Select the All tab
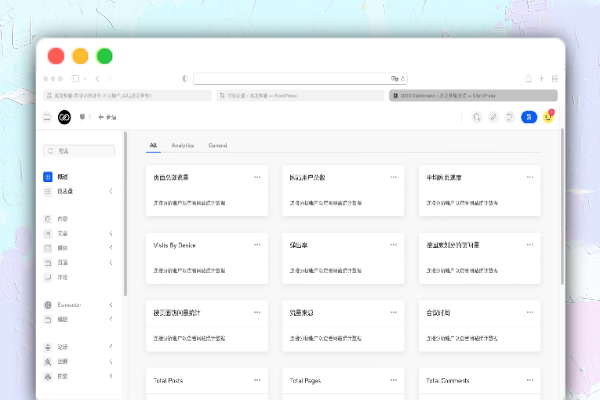 point(153,146)
